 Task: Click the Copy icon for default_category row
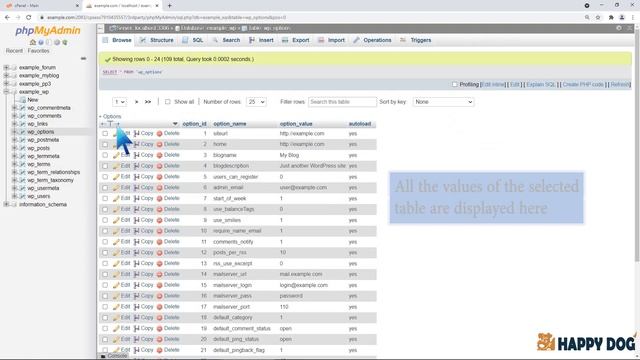[137, 318]
